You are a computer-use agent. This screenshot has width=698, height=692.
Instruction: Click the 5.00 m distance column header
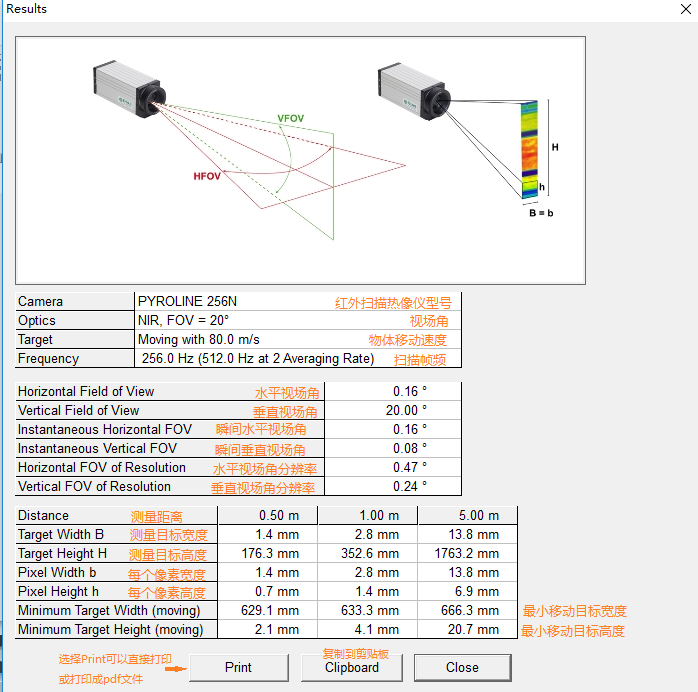pyautogui.click(x=478, y=516)
